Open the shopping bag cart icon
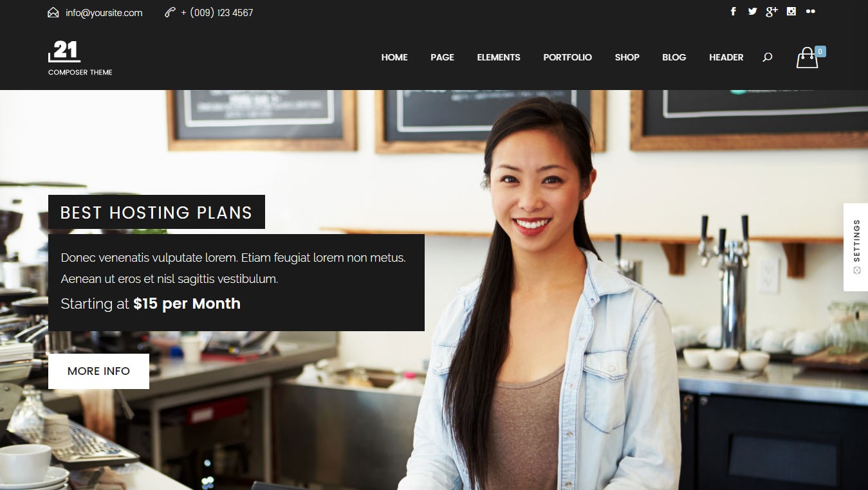This screenshot has height=490, width=868. [807, 58]
